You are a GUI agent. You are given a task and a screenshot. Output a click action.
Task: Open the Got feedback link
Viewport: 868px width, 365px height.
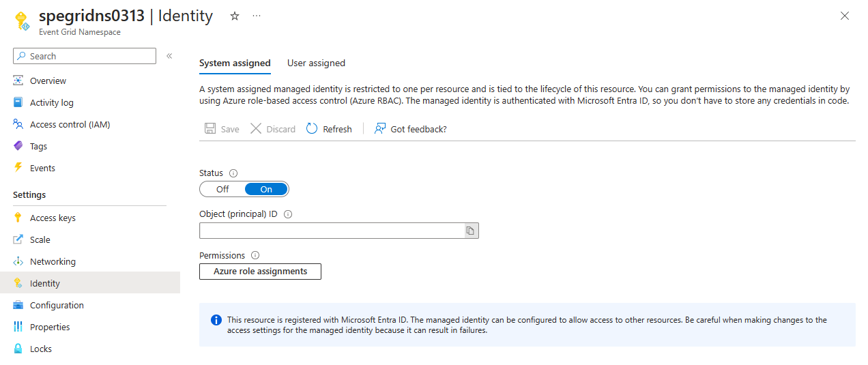[411, 129]
